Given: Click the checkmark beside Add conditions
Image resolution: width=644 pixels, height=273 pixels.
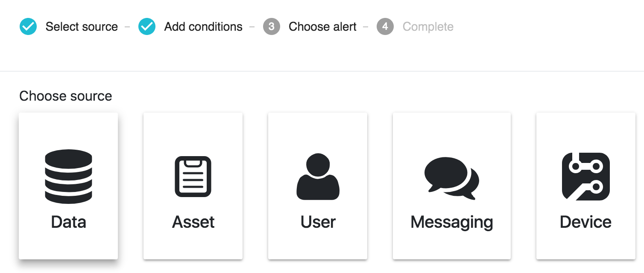Looking at the screenshot, I should pos(147,27).
